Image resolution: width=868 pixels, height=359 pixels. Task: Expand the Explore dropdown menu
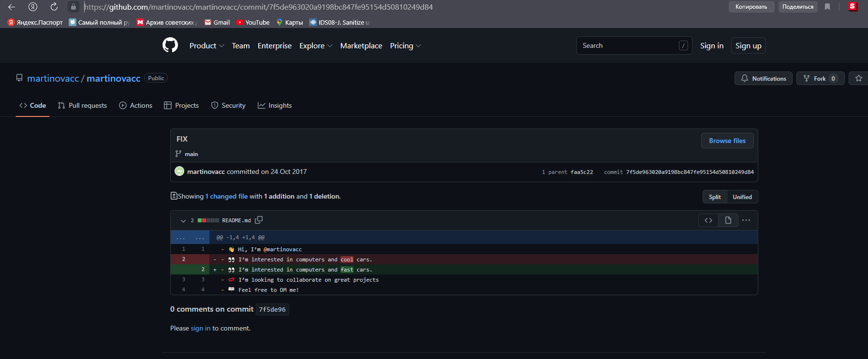click(316, 45)
